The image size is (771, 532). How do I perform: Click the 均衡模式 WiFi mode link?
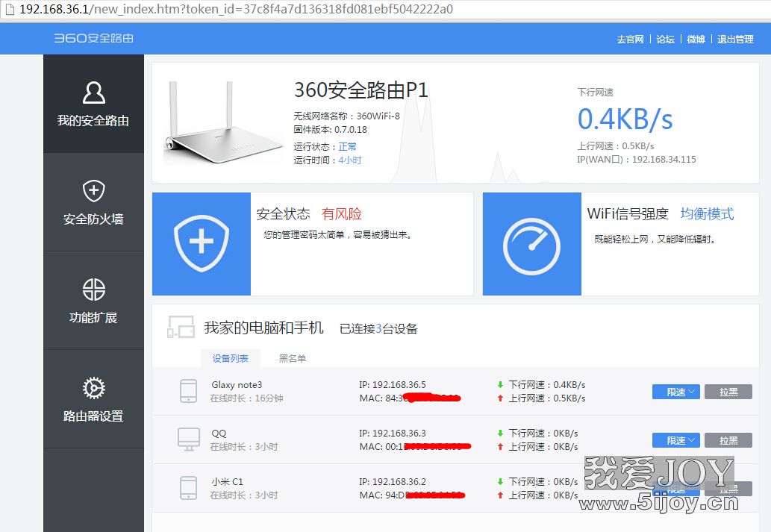(707, 214)
